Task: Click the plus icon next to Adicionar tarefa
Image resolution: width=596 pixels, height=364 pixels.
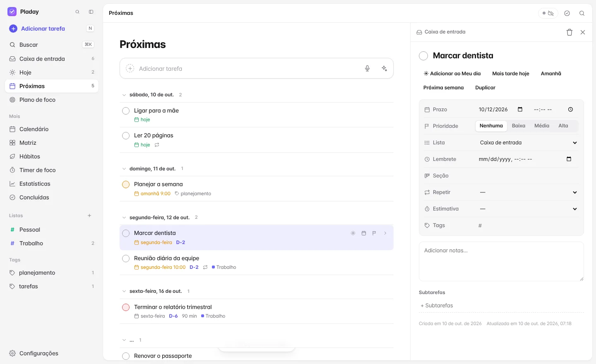Action: [13, 29]
